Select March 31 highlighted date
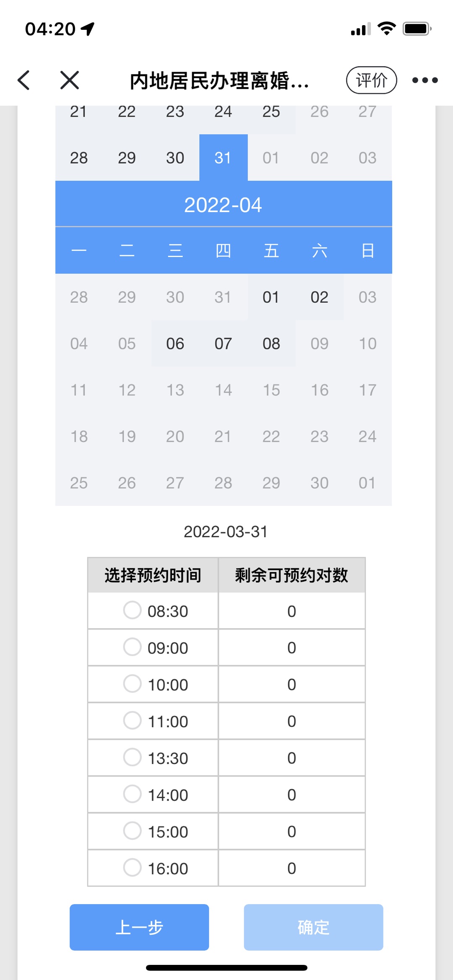 (x=223, y=158)
